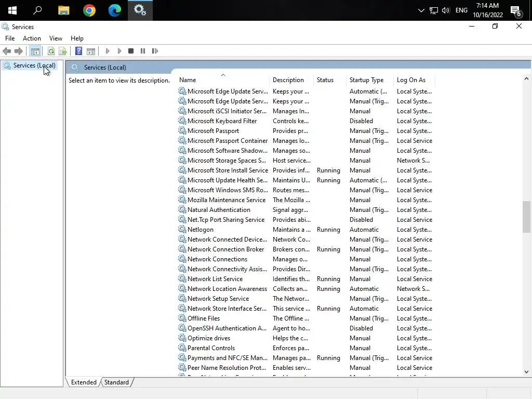Switch to the Standard tab
532x399 pixels.
(116, 382)
